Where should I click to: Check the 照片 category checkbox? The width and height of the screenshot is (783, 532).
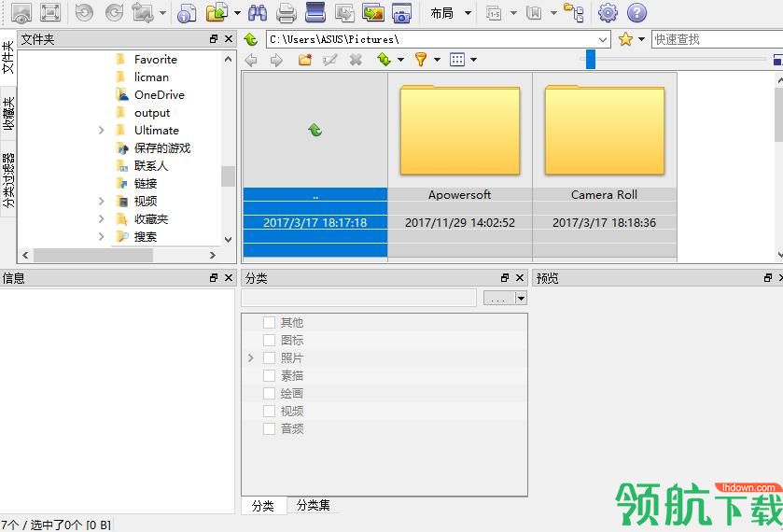[269, 357]
